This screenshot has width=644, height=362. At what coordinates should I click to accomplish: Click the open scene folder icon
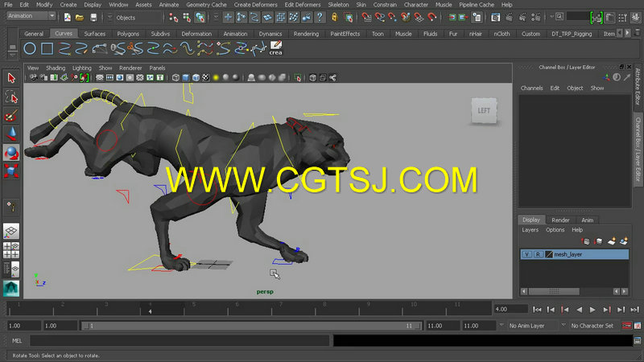coord(80,17)
